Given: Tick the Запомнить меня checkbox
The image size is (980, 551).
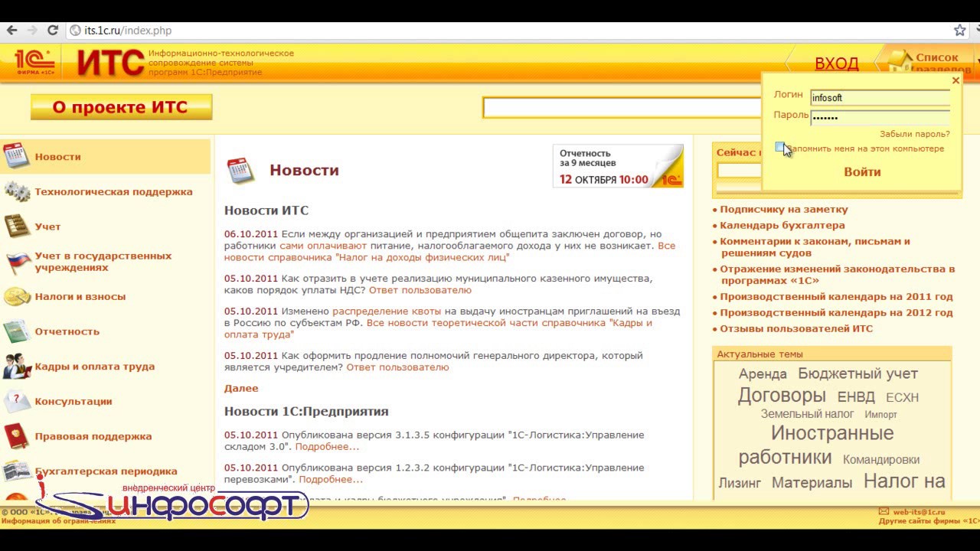Looking at the screenshot, I should pyautogui.click(x=779, y=147).
